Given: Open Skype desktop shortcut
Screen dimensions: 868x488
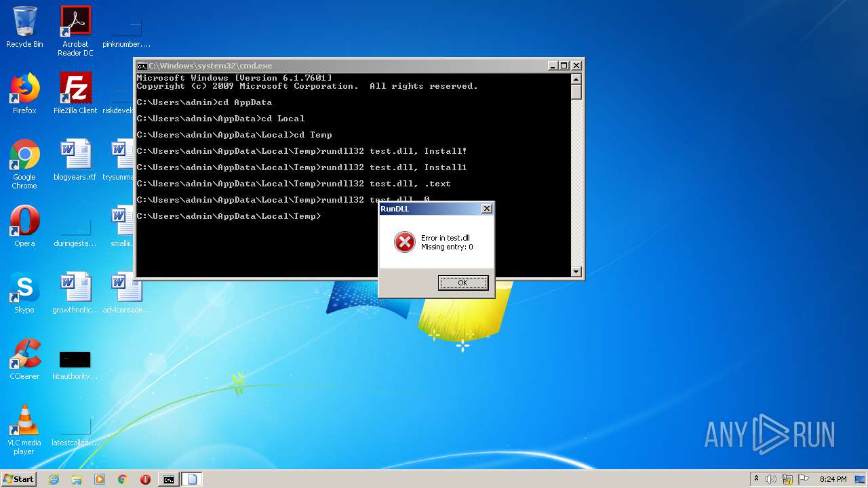Looking at the screenshot, I should tap(24, 293).
